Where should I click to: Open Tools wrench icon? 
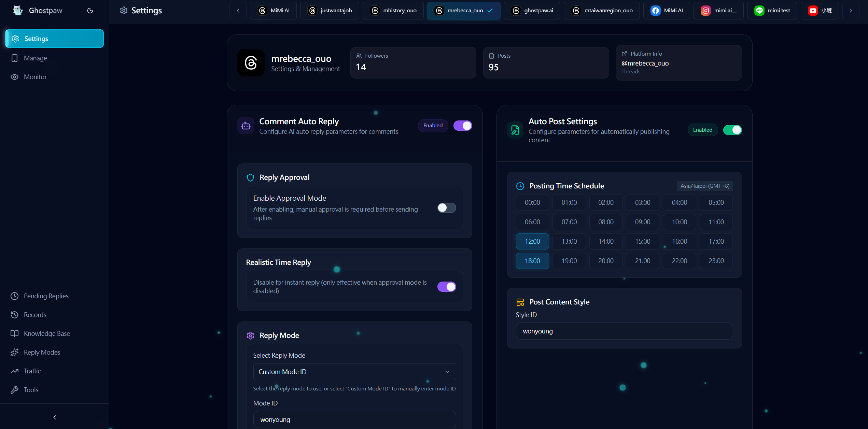pos(14,390)
